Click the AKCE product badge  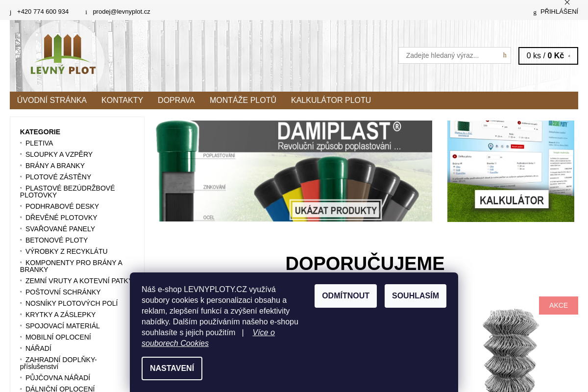point(559,305)
